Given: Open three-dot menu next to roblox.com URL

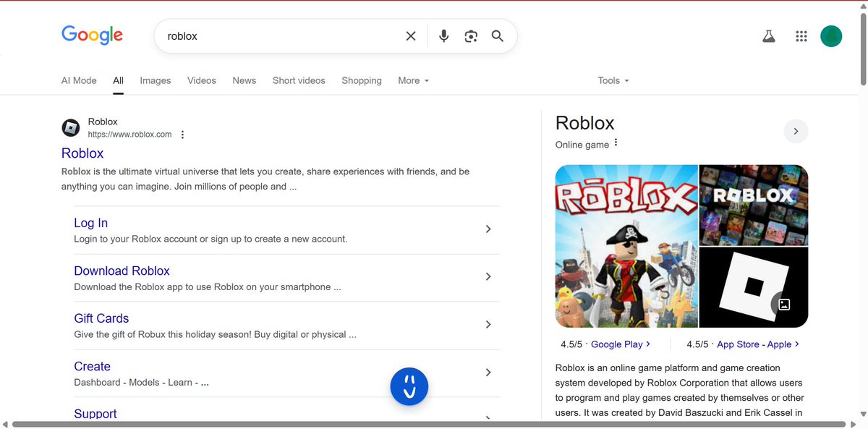Looking at the screenshot, I should click(x=182, y=135).
